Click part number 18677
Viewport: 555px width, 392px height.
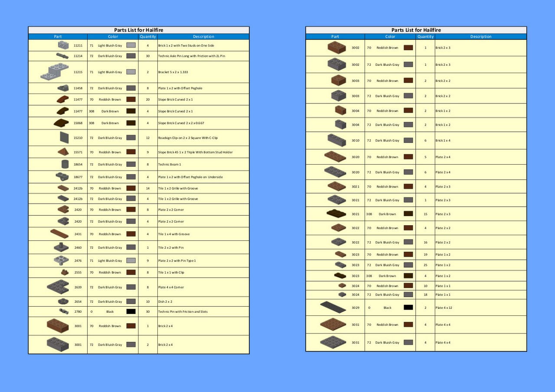[x=78, y=177]
